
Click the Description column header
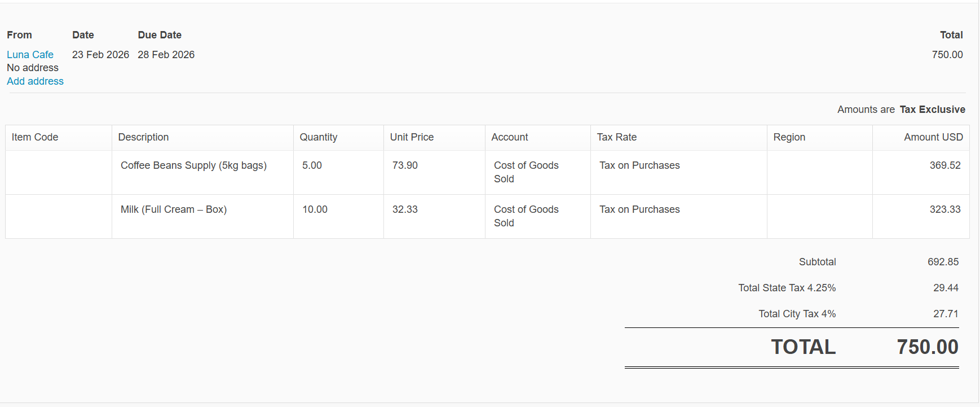pos(143,137)
